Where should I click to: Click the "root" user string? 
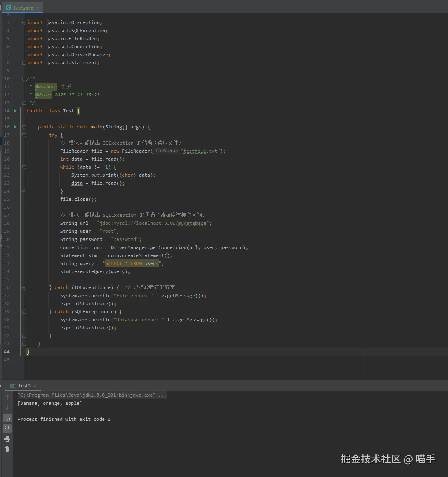tap(108, 231)
